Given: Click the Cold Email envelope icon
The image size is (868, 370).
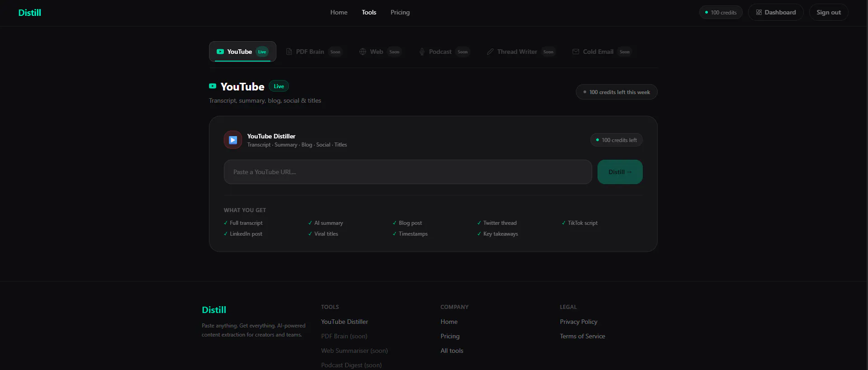Looking at the screenshot, I should click(576, 52).
